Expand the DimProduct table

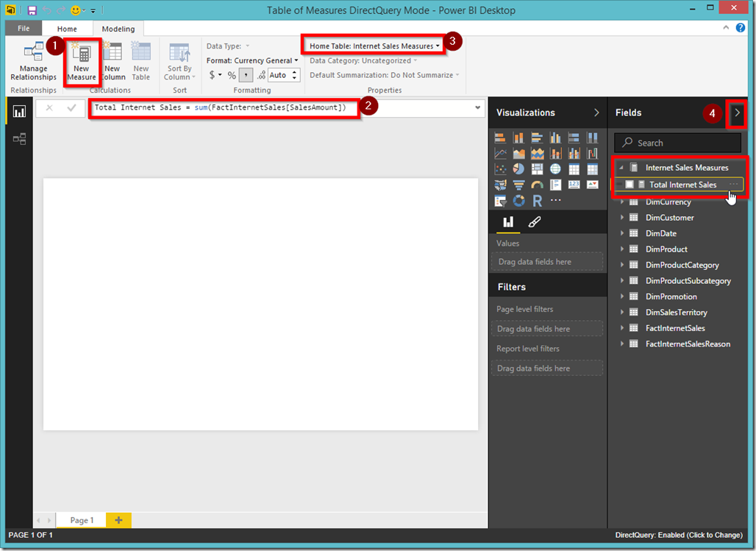[622, 249]
